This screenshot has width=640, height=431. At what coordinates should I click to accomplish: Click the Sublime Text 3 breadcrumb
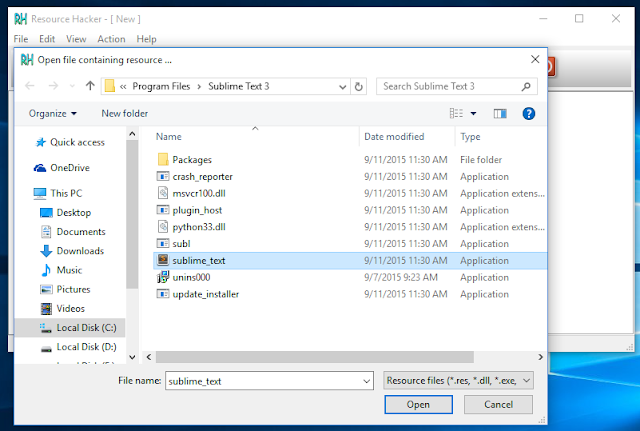(x=239, y=87)
